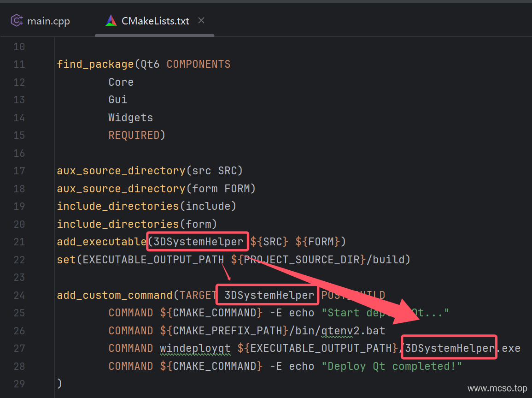Viewport: 532px width, 398px height.
Task: Click the REQUIRED keyword on line 15
Action: click(x=134, y=136)
